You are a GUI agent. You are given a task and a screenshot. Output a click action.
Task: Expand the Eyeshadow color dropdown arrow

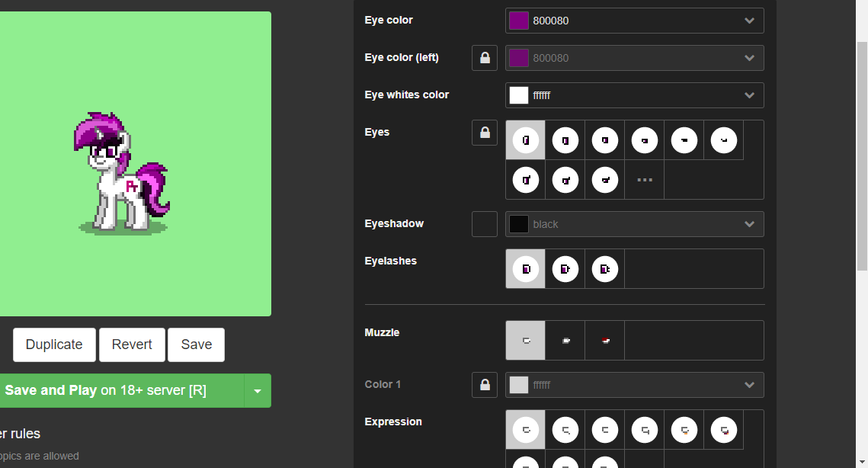pyautogui.click(x=749, y=224)
